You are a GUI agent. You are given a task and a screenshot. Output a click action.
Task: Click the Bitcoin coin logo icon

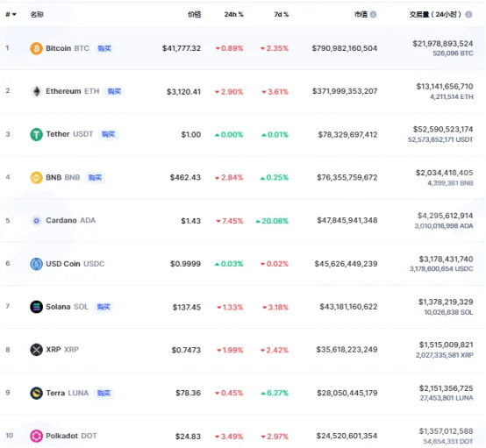pyautogui.click(x=36, y=48)
